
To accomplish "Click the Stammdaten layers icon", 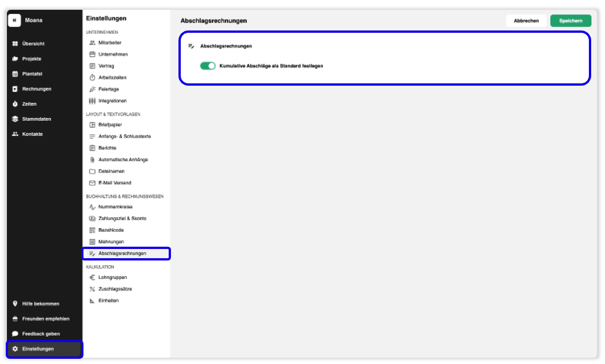I will pyautogui.click(x=15, y=119).
